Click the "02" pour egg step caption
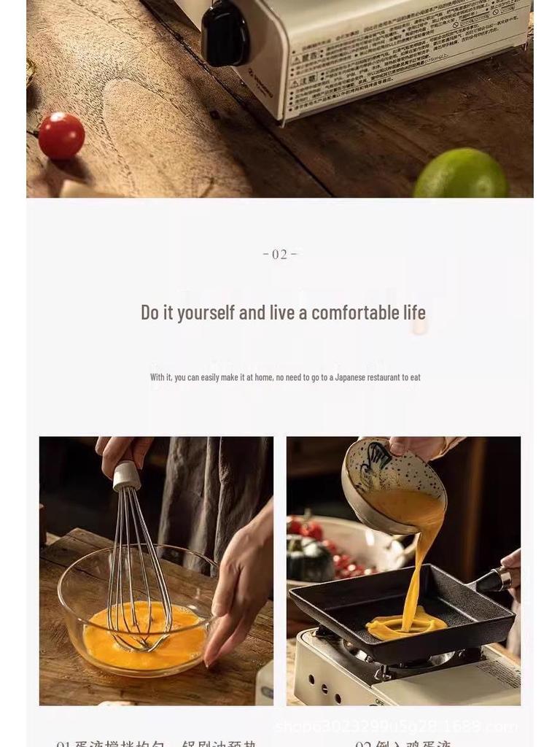This screenshot has height=747, width=560. coord(402,743)
